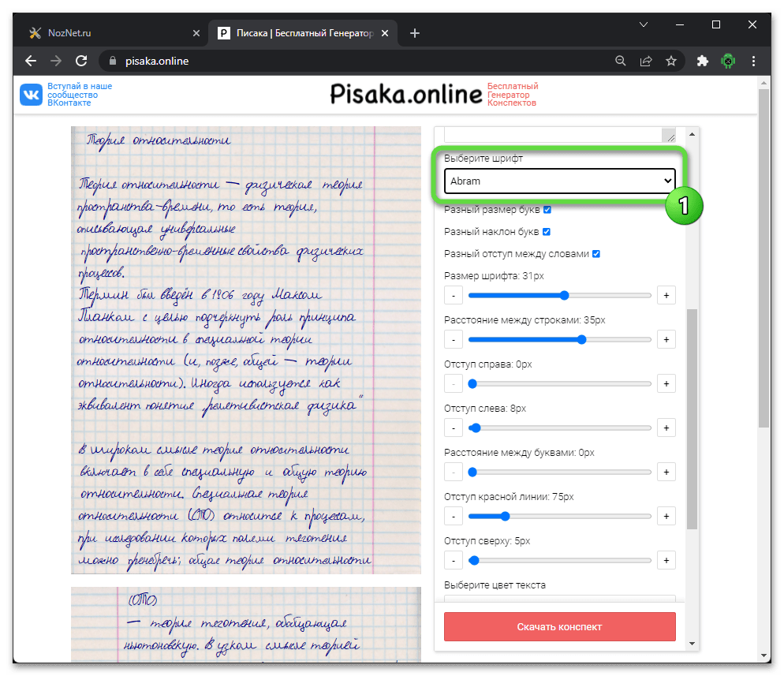Open 'Вступай в наше сообщество ВКонтакте' link
Viewport: 784px width, 676px height.
(x=80, y=95)
